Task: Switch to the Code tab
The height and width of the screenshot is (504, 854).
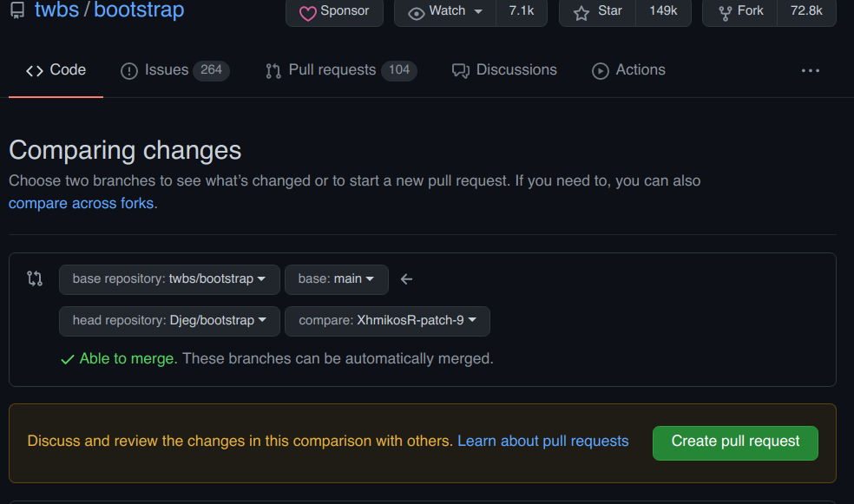Action: 56,70
